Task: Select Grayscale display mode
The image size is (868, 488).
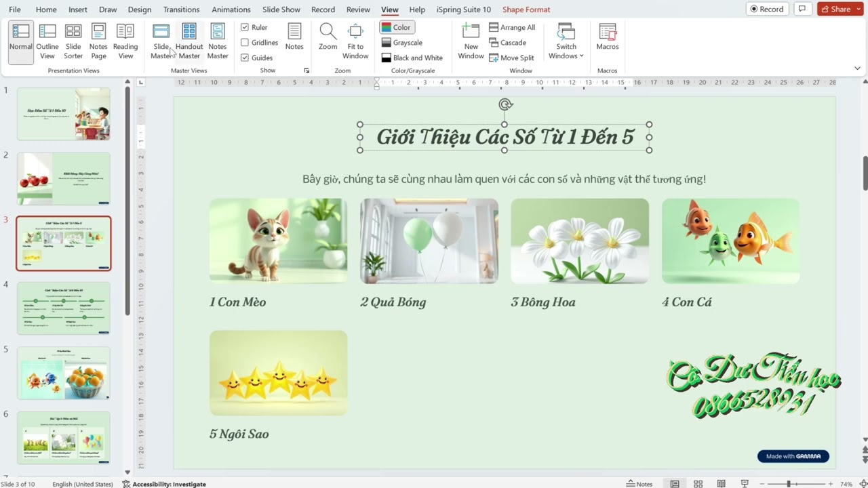Action: coord(401,43)
